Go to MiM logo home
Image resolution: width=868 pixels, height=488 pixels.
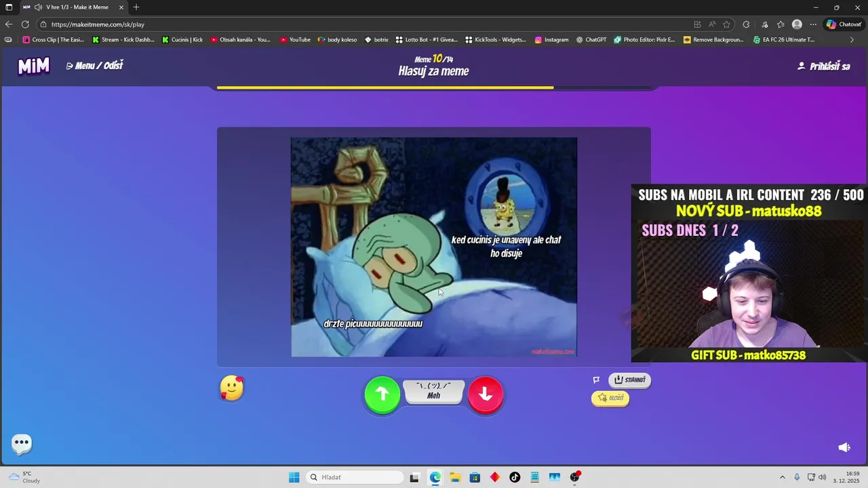click(33, 66)
